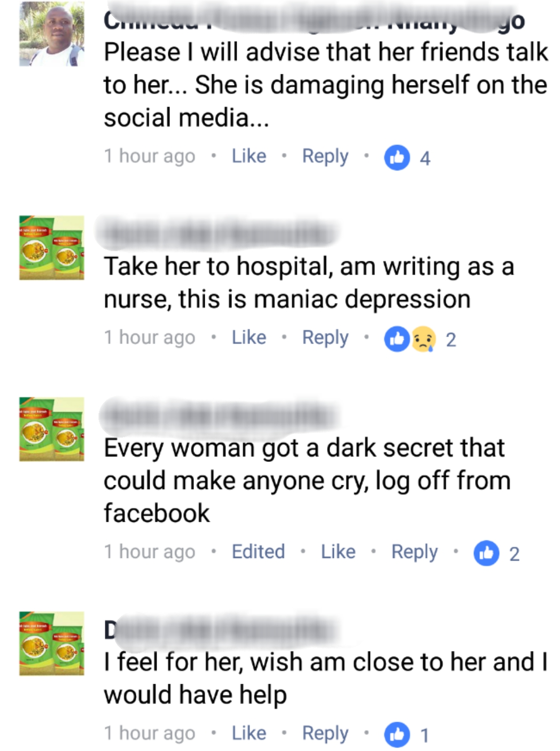View edit history via the Edited link

258,552
